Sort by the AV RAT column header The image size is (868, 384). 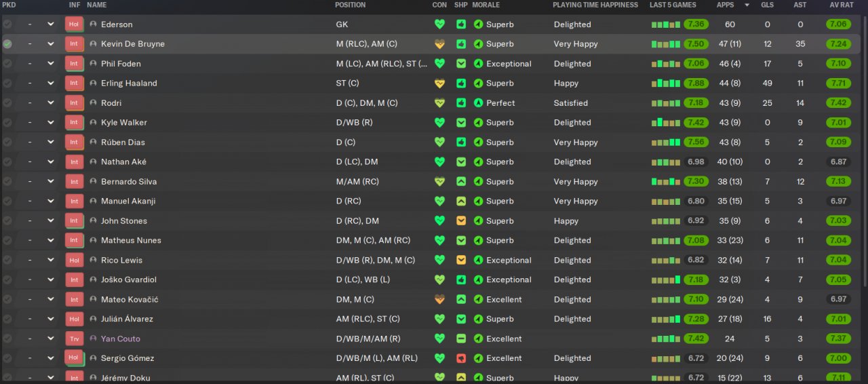(841, 5)
